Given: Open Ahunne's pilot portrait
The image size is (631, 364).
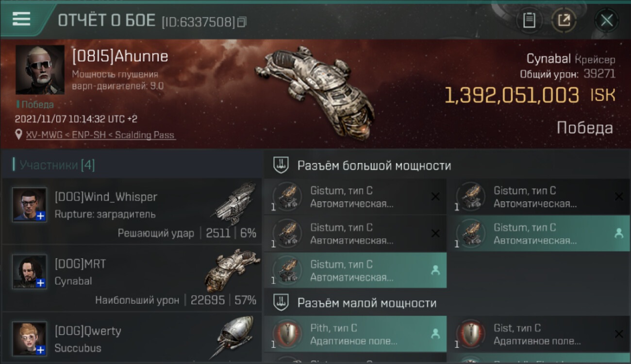Looking at the screenshot, I should click(40, 69).
